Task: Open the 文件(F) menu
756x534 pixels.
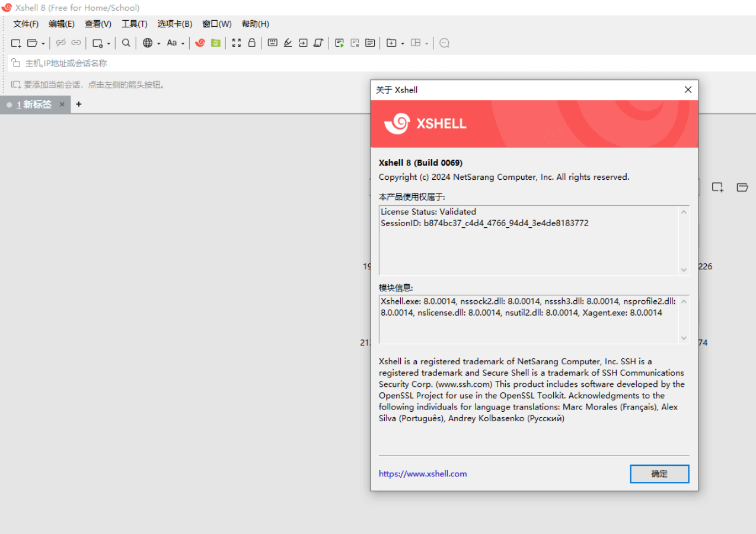Action: point(26,24)
